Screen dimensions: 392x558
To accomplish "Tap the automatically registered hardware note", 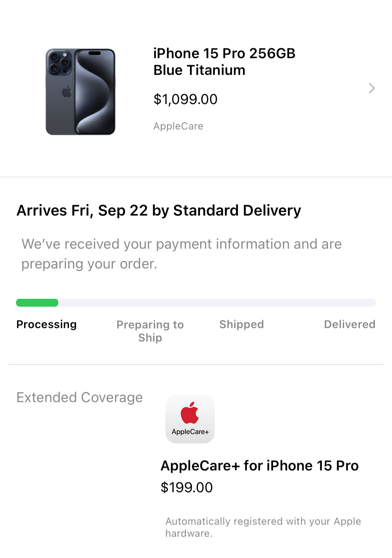I will click(x=263, y=527).
